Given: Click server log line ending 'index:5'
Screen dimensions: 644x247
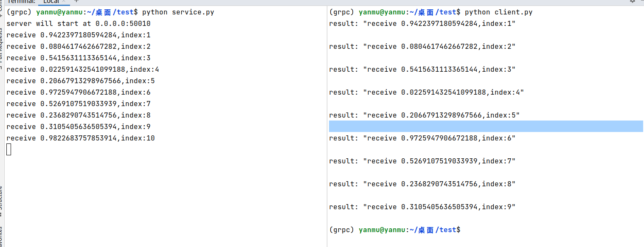Looking at the screenshot, I should pos(81,81).
